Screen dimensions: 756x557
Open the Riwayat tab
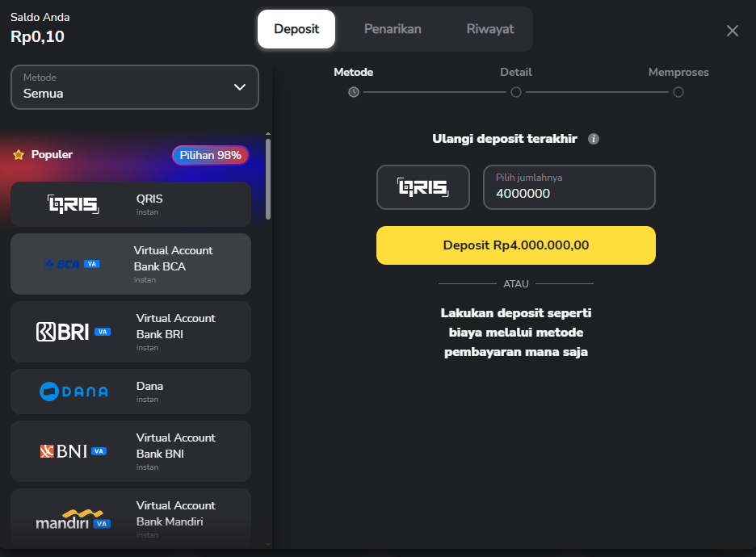click(x=489, y=29)
